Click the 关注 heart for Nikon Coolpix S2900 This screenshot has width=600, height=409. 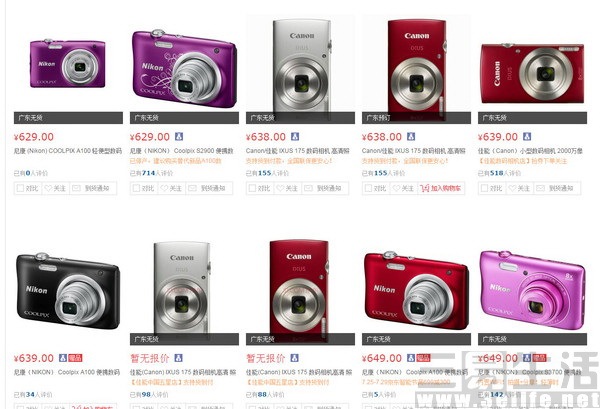coord(171,188)
